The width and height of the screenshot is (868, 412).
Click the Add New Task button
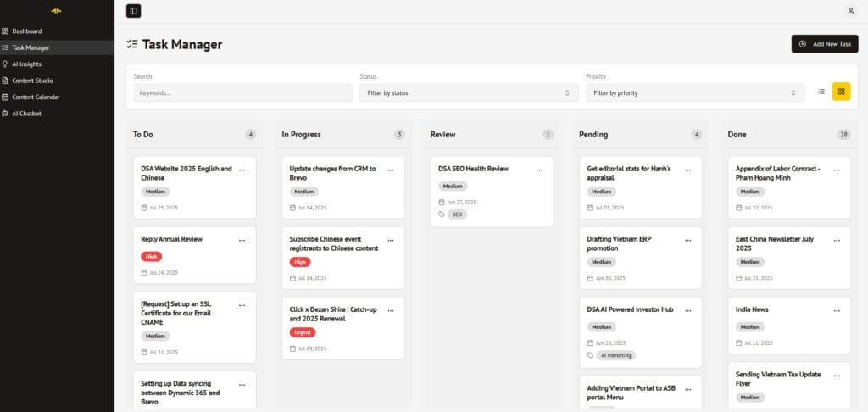point(824,44)
